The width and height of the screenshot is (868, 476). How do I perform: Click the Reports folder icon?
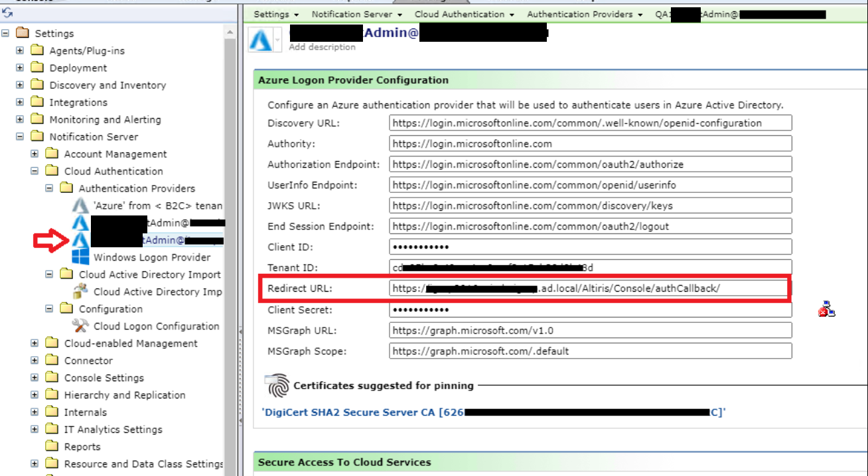(52, 447)
